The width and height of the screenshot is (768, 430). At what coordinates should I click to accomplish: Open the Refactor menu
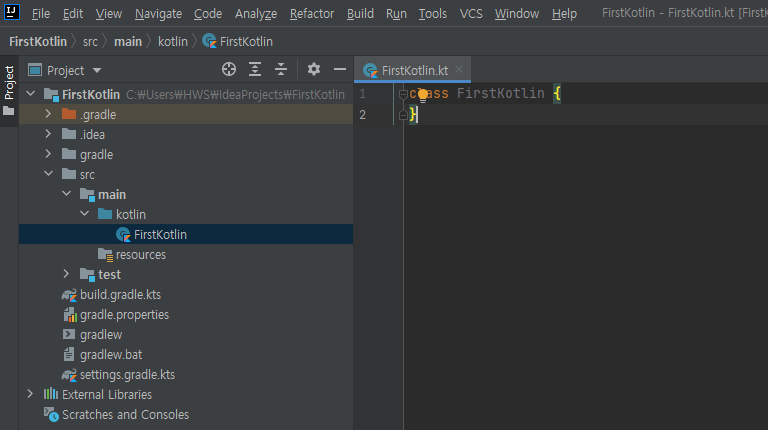coord(312,14)
